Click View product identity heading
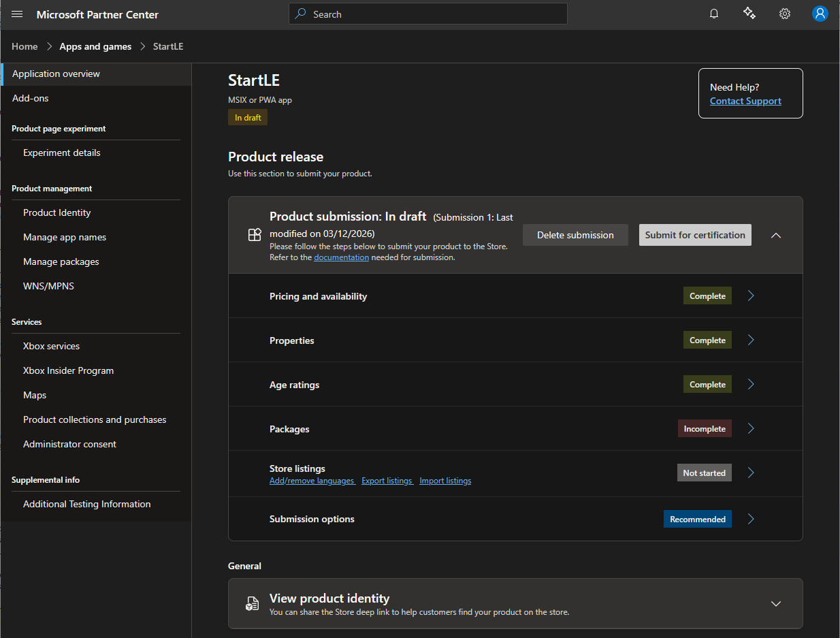840x638 pixels. [329, 598]
